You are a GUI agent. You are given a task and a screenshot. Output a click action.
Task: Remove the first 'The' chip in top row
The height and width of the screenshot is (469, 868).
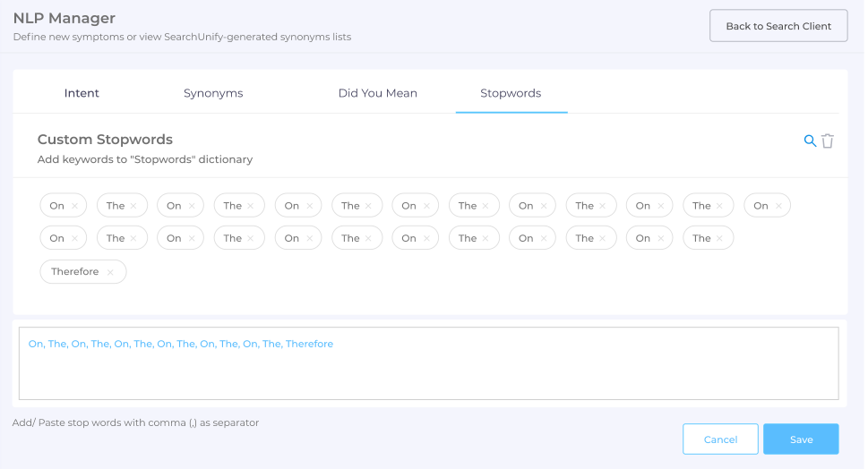(x=133, y=206)
